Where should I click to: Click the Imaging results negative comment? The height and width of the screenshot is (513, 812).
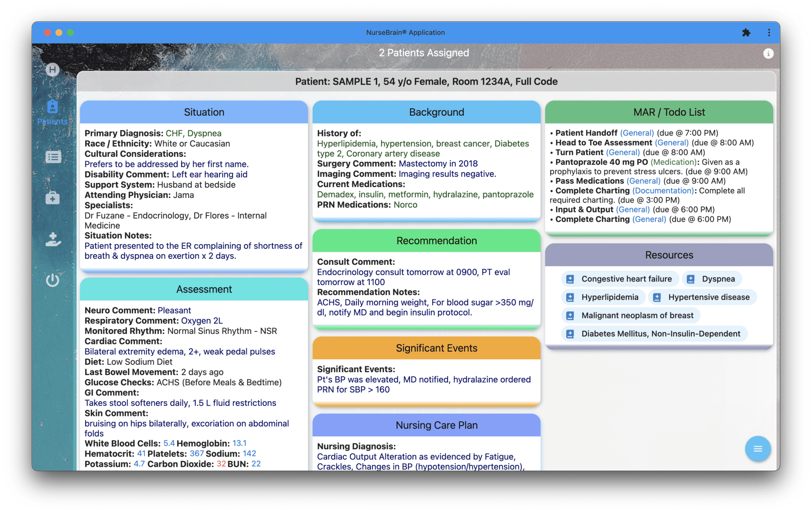(x=447, y=174)
